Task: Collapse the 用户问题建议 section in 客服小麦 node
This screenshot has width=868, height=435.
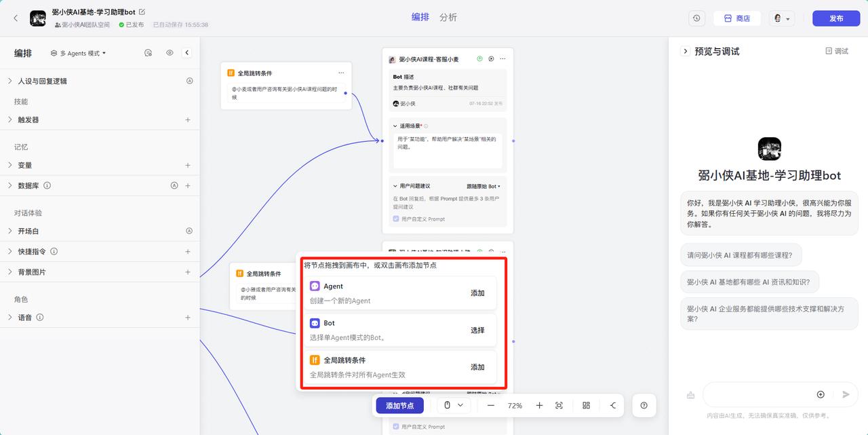Action: tap(395, 186)
